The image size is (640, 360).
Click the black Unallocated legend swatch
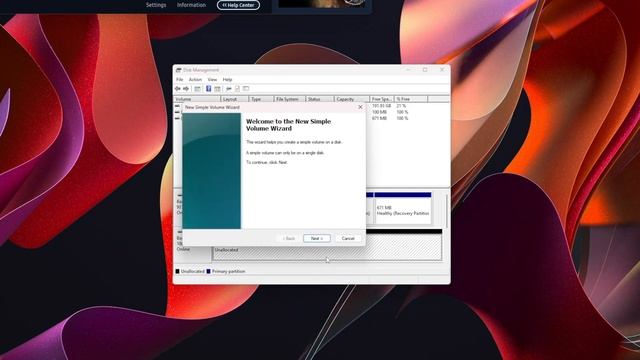point(178,271)
